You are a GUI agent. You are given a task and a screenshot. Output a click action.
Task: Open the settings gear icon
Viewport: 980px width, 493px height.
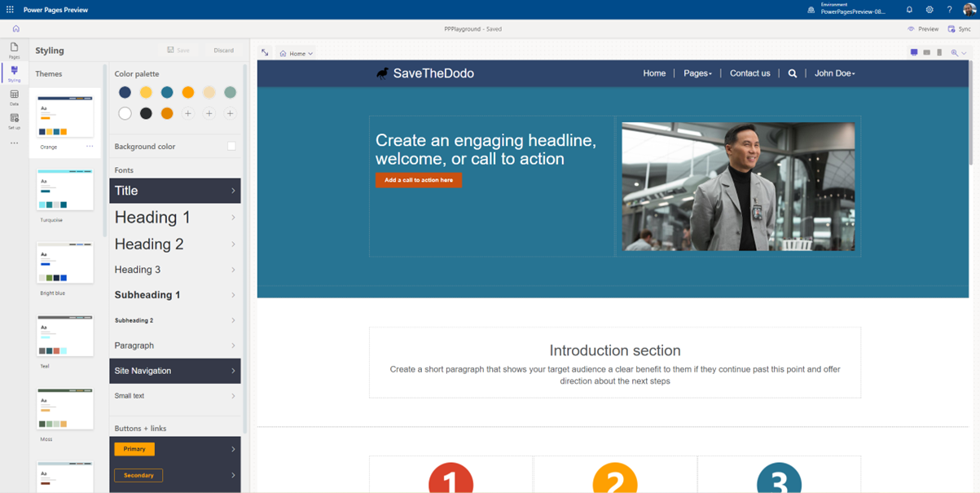pyautogui.click(x=929, y=10)
